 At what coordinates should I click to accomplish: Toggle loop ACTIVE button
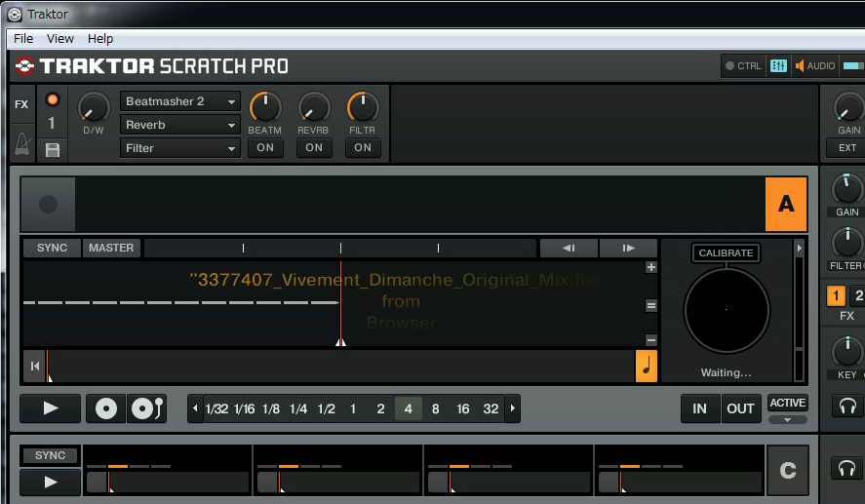tap(788, 403)
